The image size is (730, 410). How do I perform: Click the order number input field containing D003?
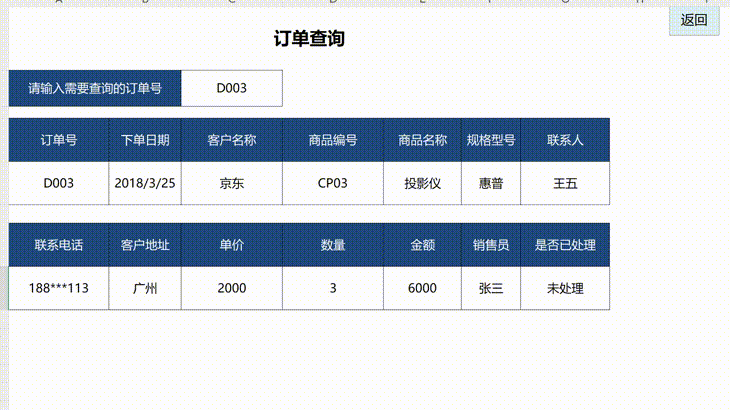(232, 88)
